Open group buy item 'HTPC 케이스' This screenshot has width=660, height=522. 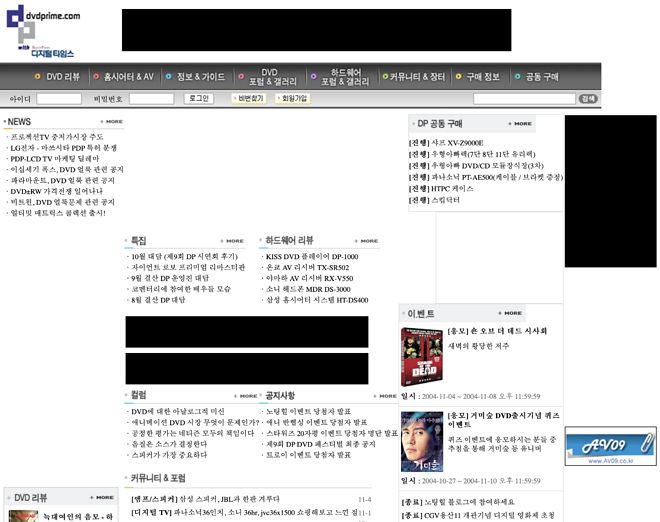click(441, 189)
